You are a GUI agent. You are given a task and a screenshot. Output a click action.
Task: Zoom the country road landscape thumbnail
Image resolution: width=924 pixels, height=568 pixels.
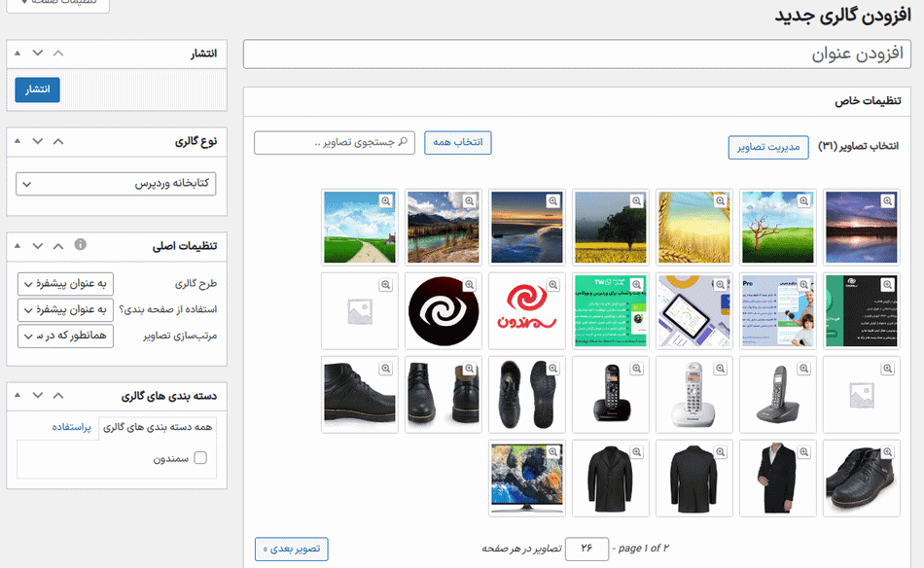point(385,201)
